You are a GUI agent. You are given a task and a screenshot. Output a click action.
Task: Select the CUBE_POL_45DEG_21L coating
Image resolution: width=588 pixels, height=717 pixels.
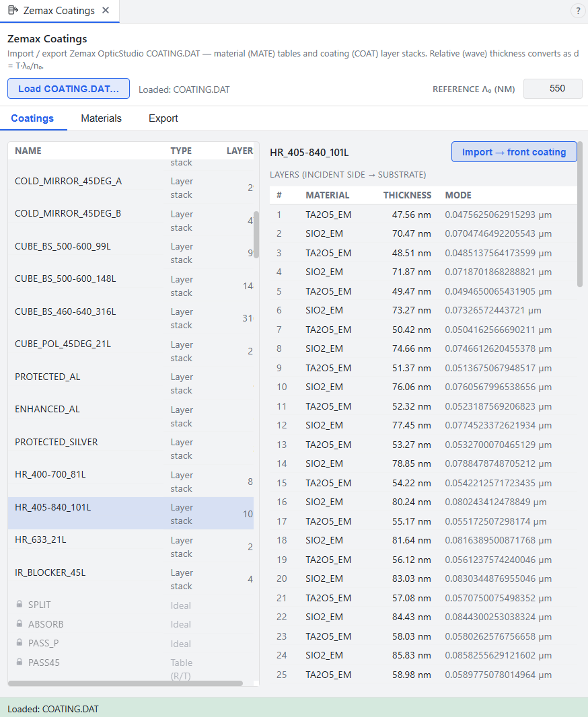[x=131, y=351]
